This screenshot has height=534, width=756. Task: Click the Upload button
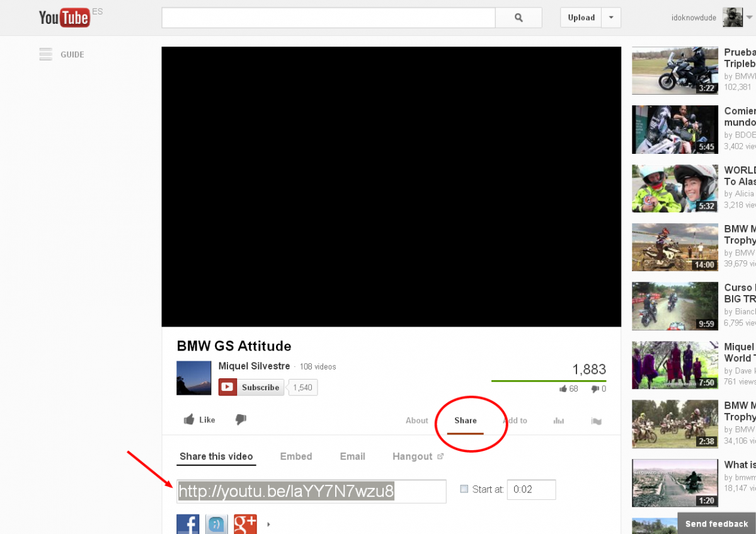pos(581,18)
